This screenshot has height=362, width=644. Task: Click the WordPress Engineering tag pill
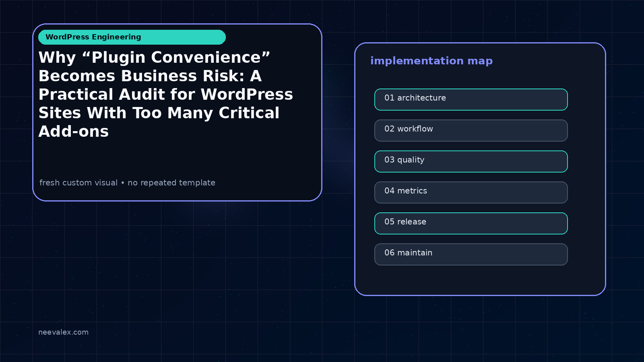pos(132,37)
